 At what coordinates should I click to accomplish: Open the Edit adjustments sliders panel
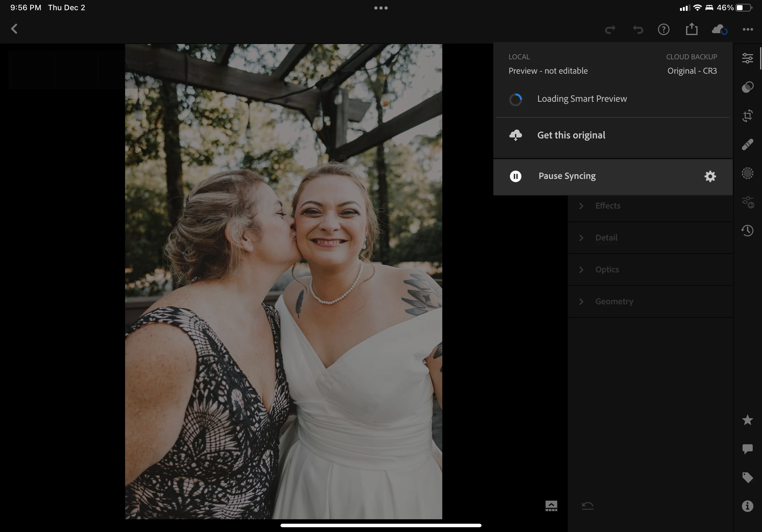point(747,58)
